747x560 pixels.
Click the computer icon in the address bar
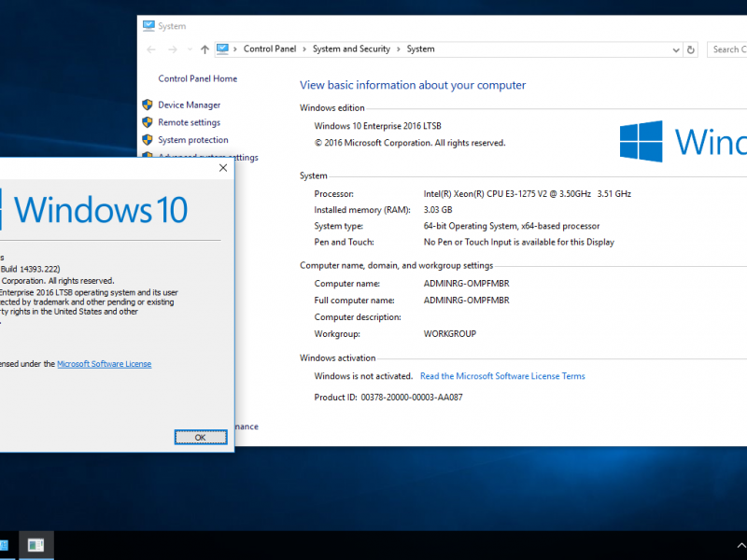pos(222,49)
